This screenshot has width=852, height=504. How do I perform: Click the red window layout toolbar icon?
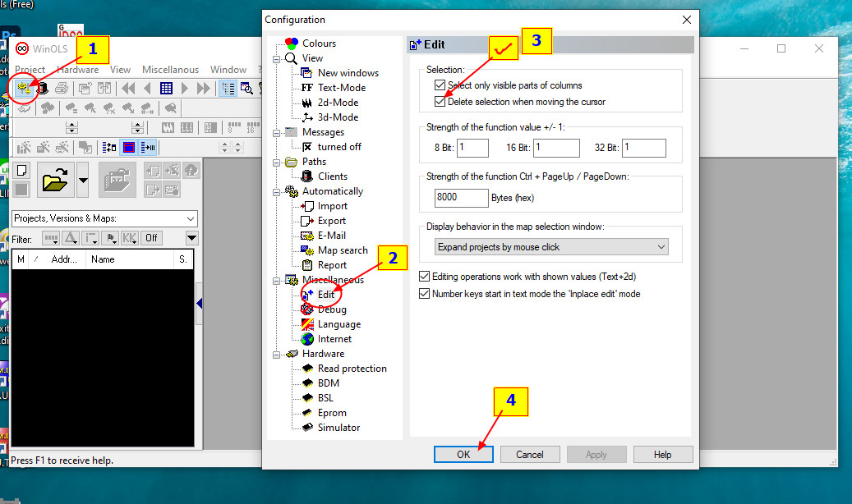click(x=128, y=148)
